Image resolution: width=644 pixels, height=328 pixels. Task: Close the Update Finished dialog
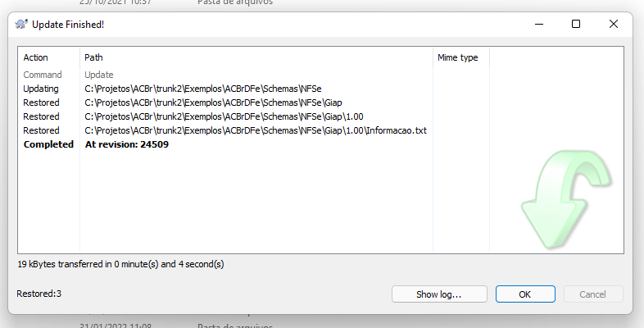point(613,25)
